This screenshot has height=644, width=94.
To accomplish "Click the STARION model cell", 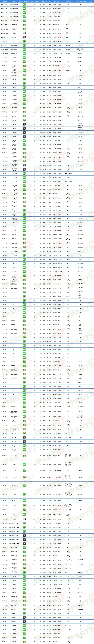I will tap(14, 53).
